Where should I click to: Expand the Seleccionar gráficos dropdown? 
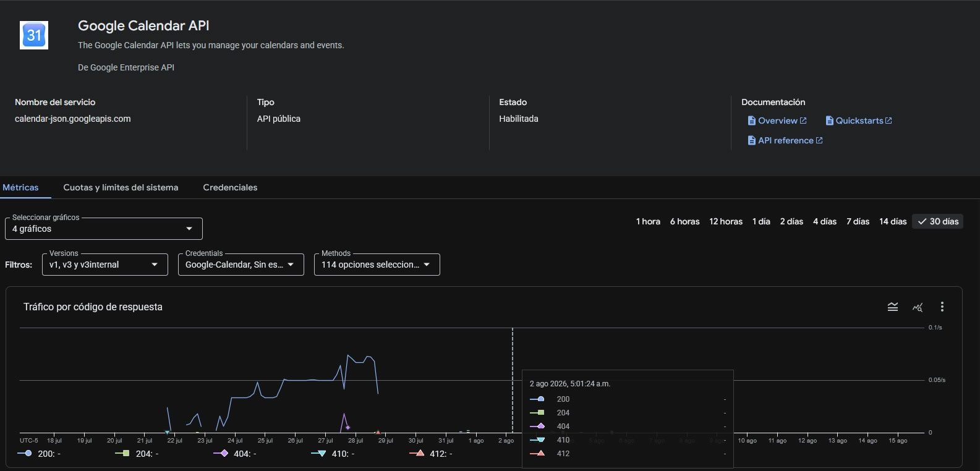point(104,229)
